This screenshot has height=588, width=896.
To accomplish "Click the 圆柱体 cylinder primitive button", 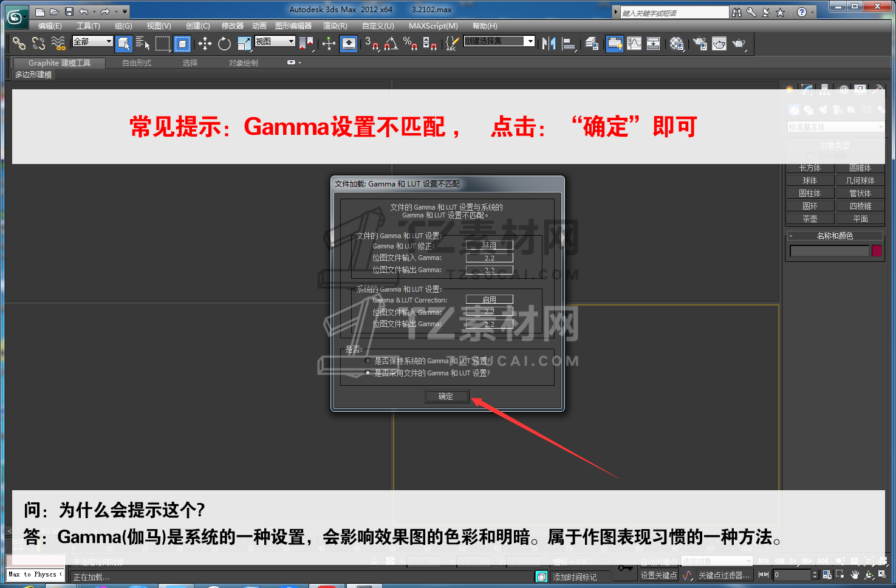I will tap(810, 193).
